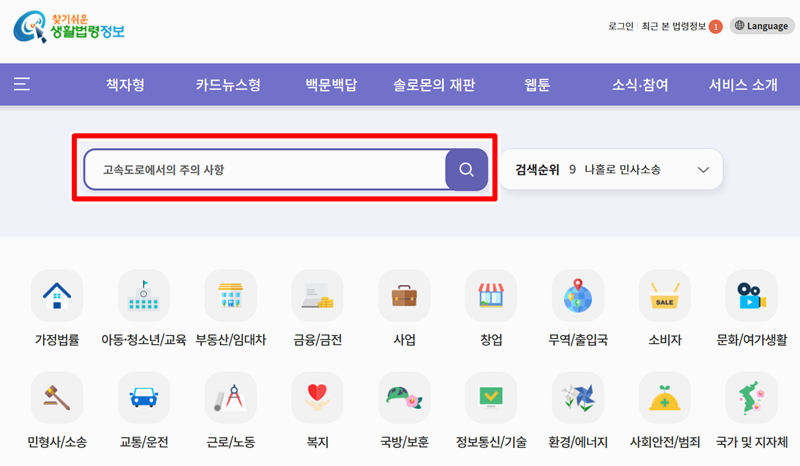Open the 백문백답 menu
The width and height of the screenshot is (800, 466).
[331, 85]
